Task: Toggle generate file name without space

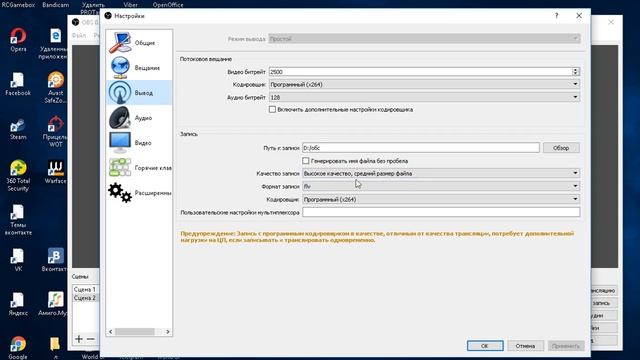Action: point(306,161)
